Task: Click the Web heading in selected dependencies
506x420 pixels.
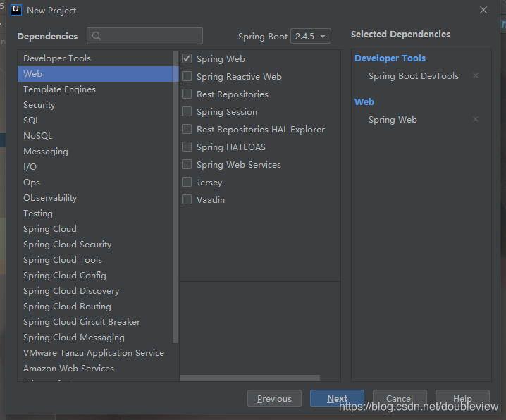Action: 364,102
